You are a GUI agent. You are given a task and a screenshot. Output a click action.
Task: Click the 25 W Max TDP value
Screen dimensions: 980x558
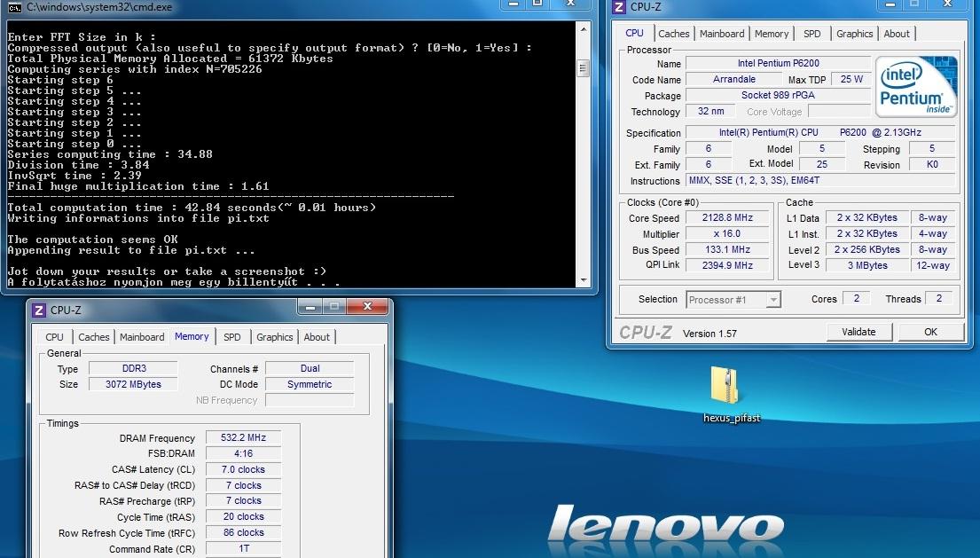851,79
